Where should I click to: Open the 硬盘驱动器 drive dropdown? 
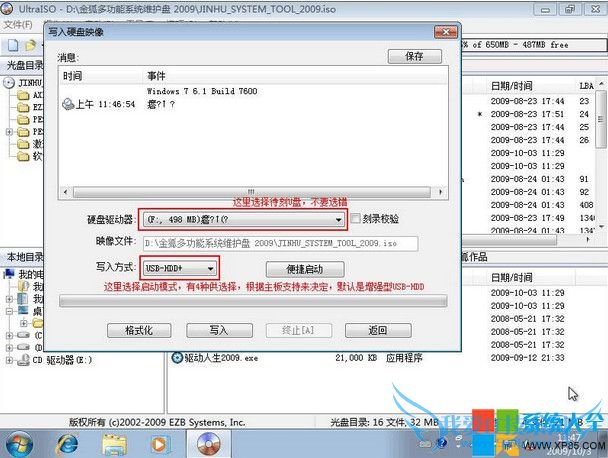[x=244, y=219]
